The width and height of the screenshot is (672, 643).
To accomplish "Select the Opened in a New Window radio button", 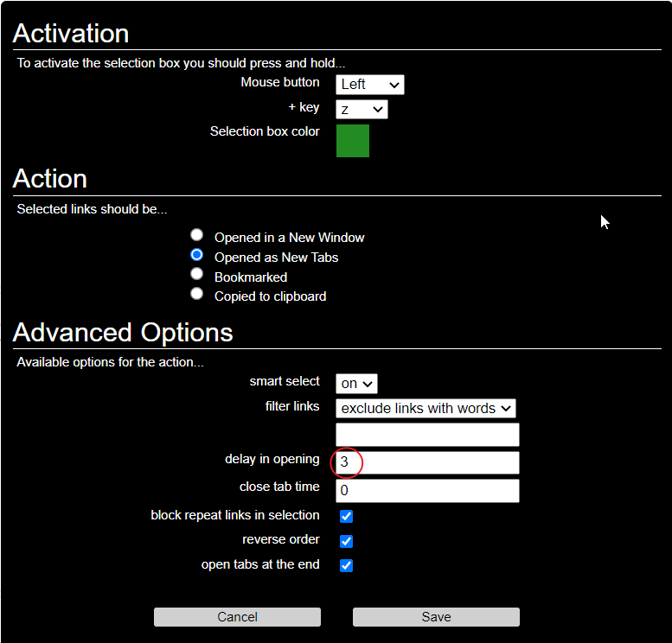I will tap(197, 235).
